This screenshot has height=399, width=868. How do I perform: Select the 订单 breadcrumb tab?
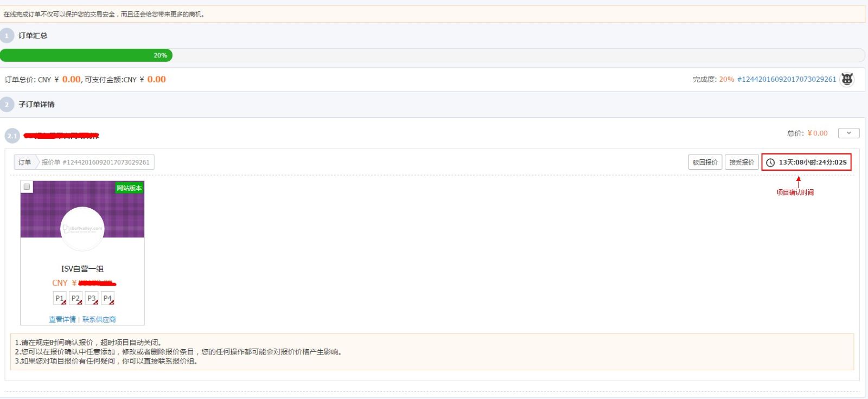25,162
